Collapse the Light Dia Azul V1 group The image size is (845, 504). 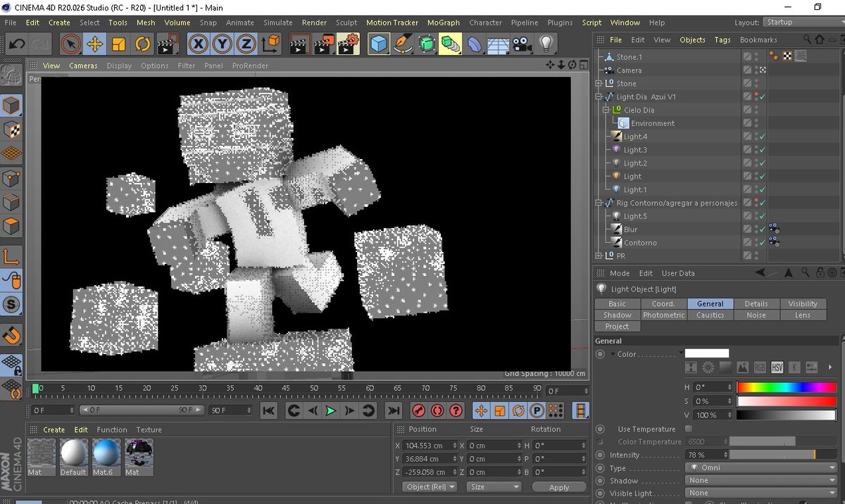(599, 96)
